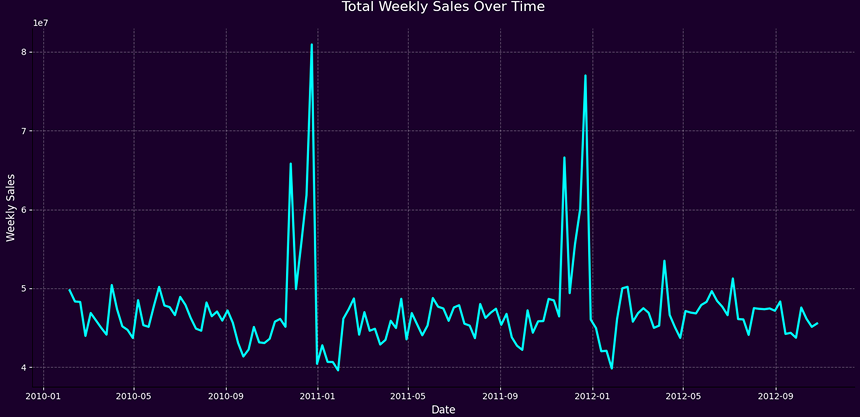Select the y-axis tick label 7
Image resolution: width=860 pixels, height=417 pixels.
[24, 131]
